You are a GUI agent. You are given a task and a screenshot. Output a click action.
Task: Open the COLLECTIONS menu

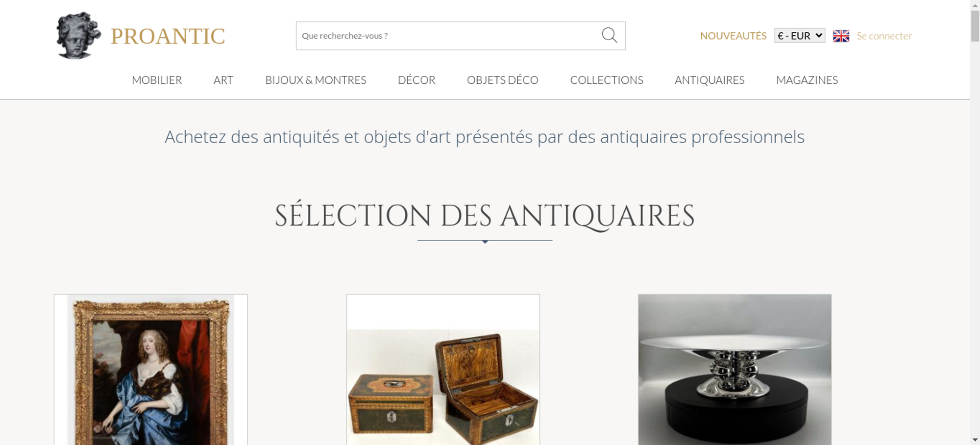(x=607, y=80)
